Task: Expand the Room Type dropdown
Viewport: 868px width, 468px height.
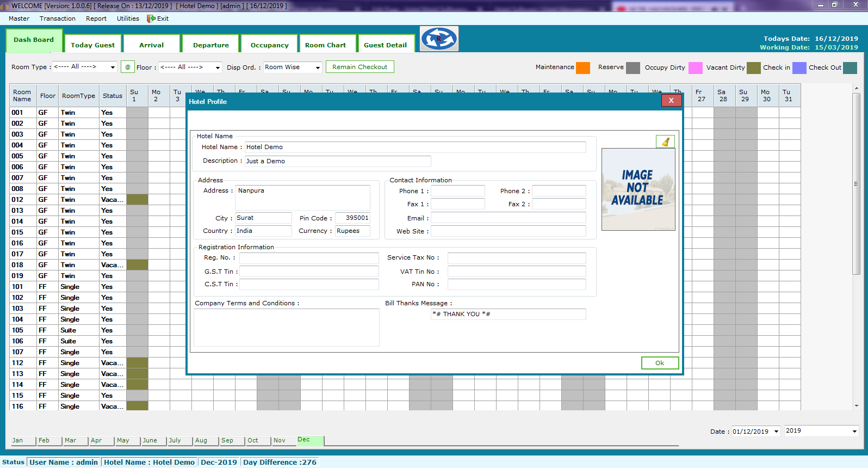Action: tap(113, 67)
